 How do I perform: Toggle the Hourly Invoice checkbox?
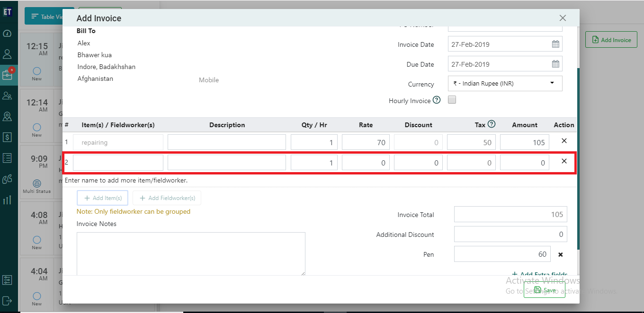tap(452, 100)
